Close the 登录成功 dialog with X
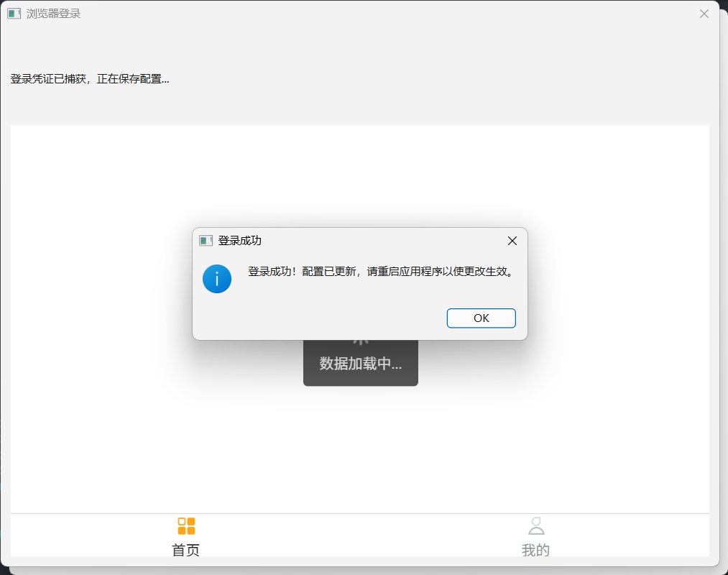The width and height of the screenshot is (728, 575). (512, 241)
